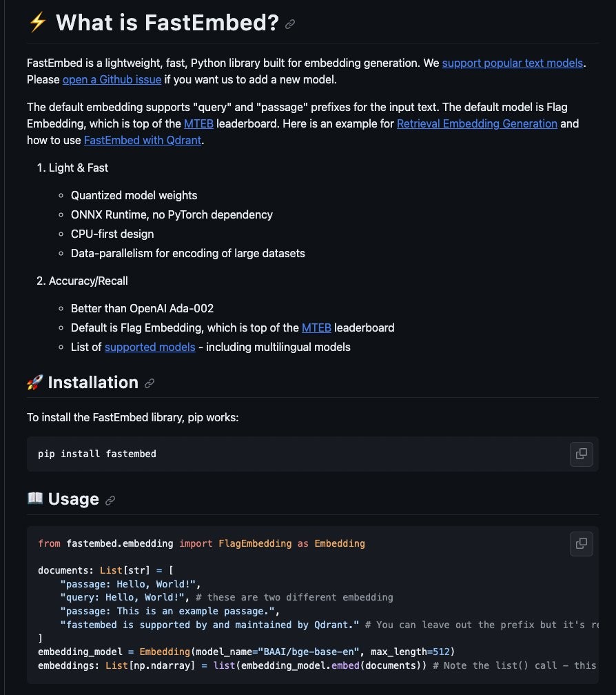Screen dimensions: 616x695
Task: Click the anchor icon beside the Usage heading
Action: [x=110, y=500]
